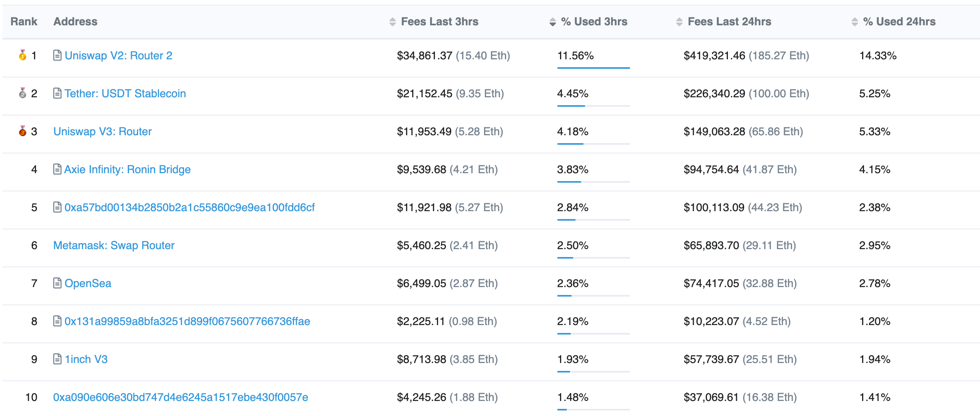The width and height of the screenshot is (980, 416).
Task: Click the silver medal icon at rank 2
Action: pyautogui.click(x=23, y=93)
